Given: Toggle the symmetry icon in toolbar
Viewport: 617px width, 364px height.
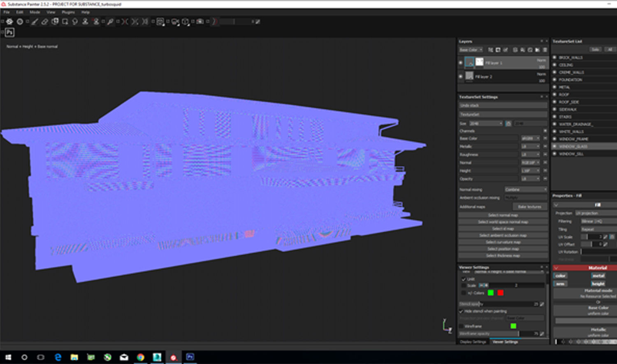Looking at the screenshot, I should [x=125, y=21].
